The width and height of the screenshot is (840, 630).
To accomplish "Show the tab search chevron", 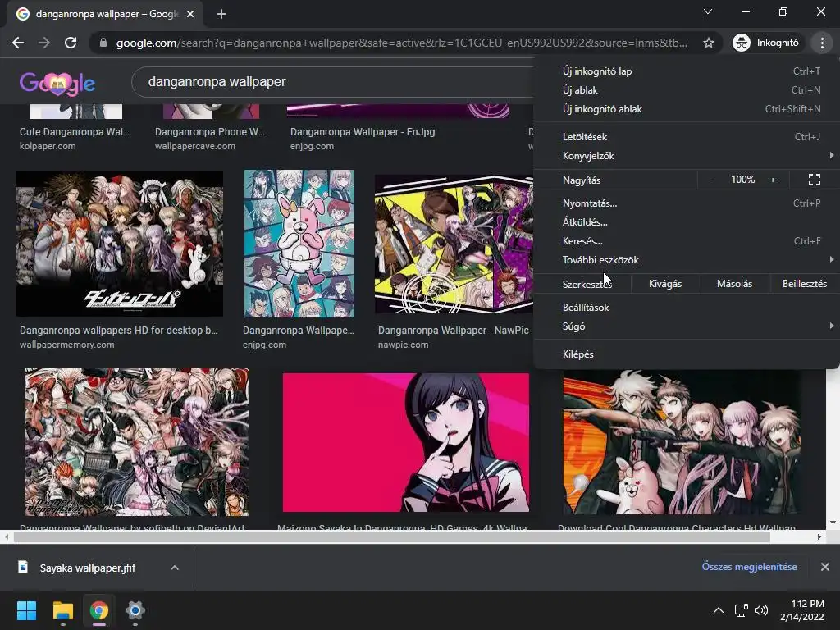I will coord(708,11).
